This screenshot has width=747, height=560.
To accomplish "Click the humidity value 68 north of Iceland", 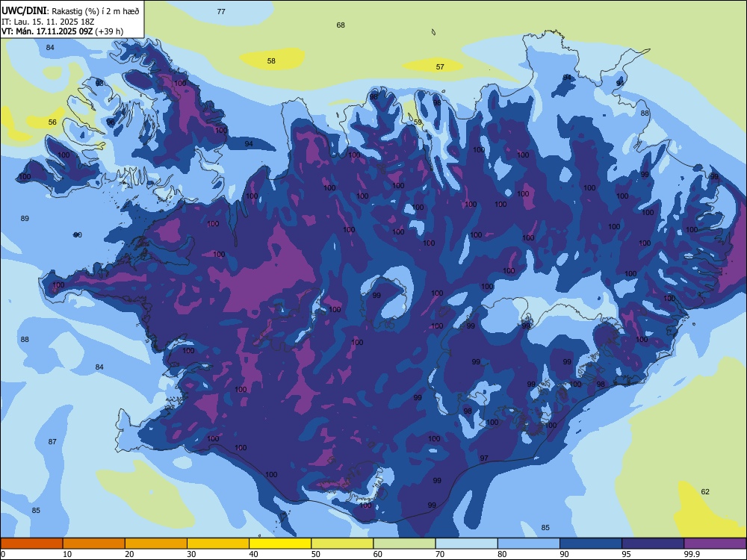I will coord(341,25).
